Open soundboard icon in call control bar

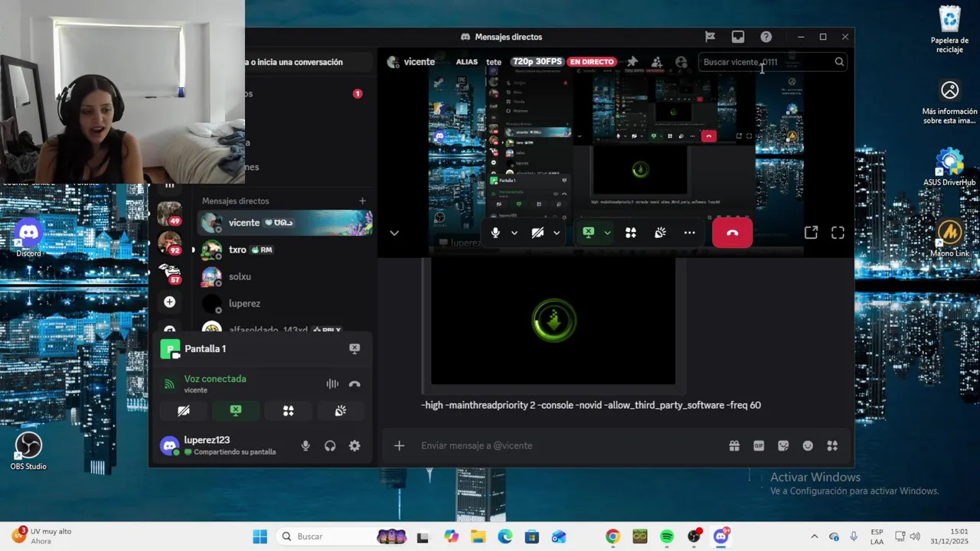(x=660, y=233)
